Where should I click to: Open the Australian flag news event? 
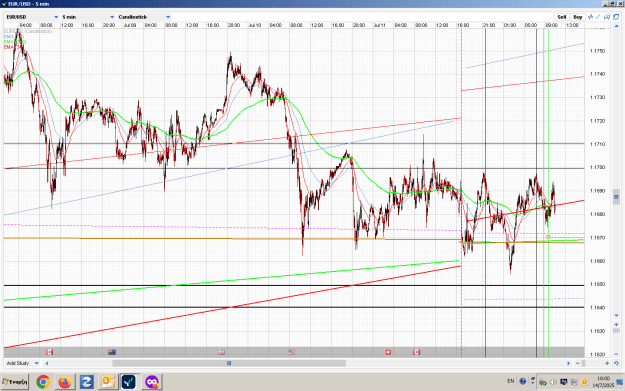click(112, 352)
